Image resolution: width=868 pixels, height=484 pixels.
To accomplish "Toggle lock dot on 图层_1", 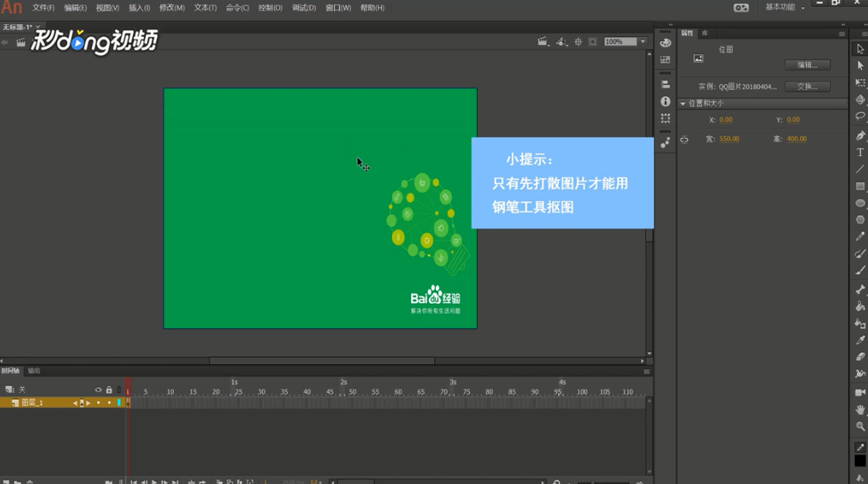I will 109,403.
